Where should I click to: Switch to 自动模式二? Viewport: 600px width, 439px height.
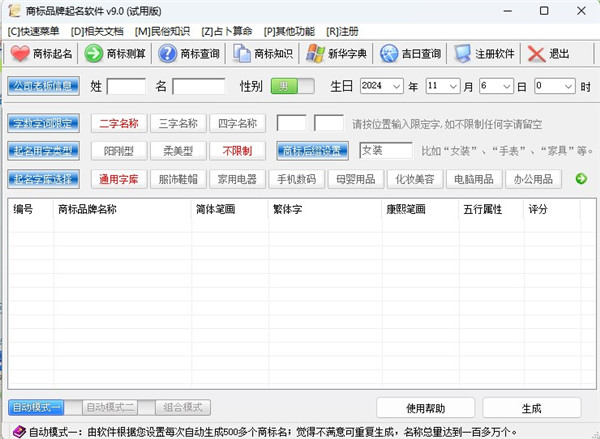[x=110, y=407]
